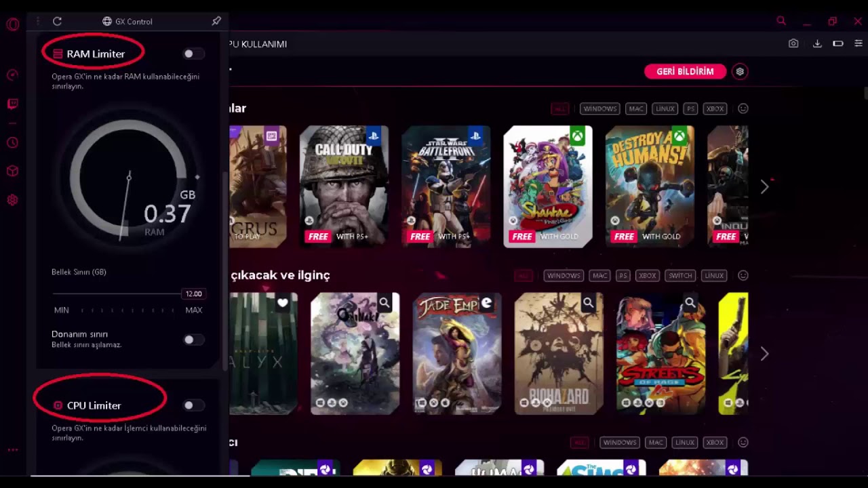Viewport: 868px width, 488px height.
Task: Open the Destroy All Humans game card
Action: click(650, 186)
